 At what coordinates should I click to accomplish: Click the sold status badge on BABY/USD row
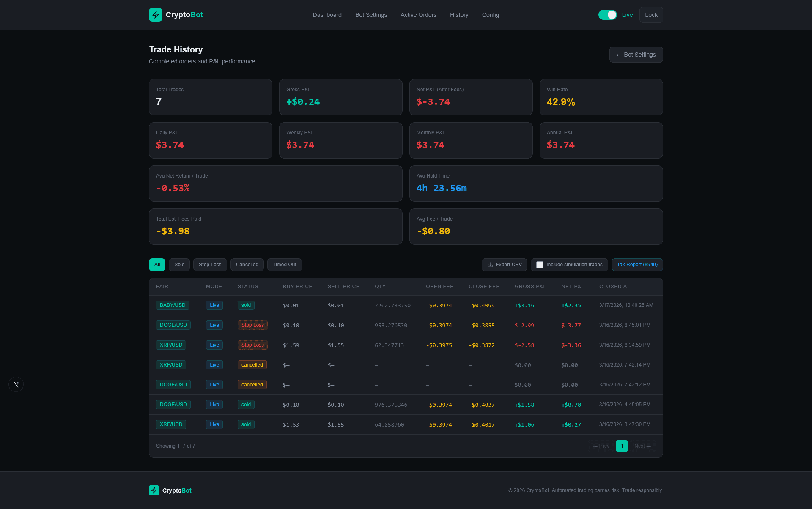pyautogui.click(x=246, y=305)
